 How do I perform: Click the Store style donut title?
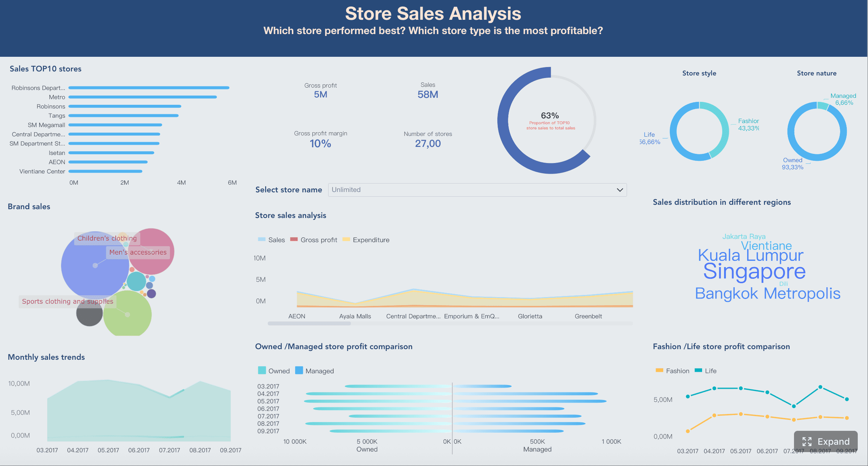click(699, 73)
